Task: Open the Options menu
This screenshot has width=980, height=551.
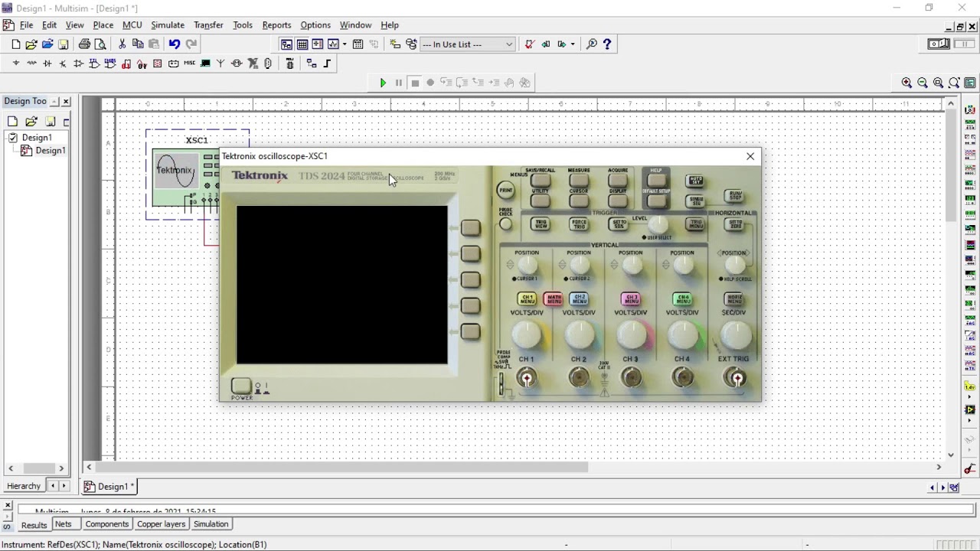Action: pos(315,25)
